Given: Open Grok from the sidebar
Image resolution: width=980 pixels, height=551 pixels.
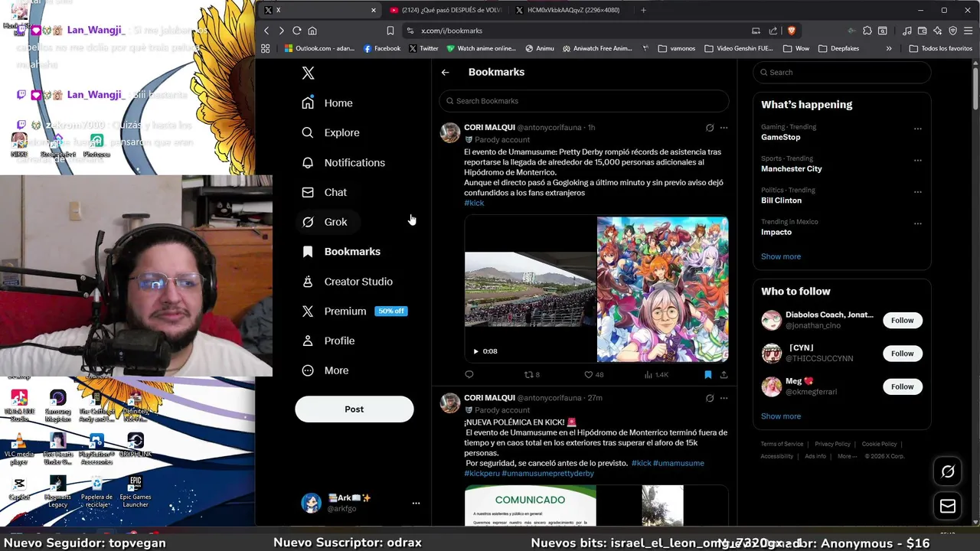Looking at the screenshot, I should point(325,222).
